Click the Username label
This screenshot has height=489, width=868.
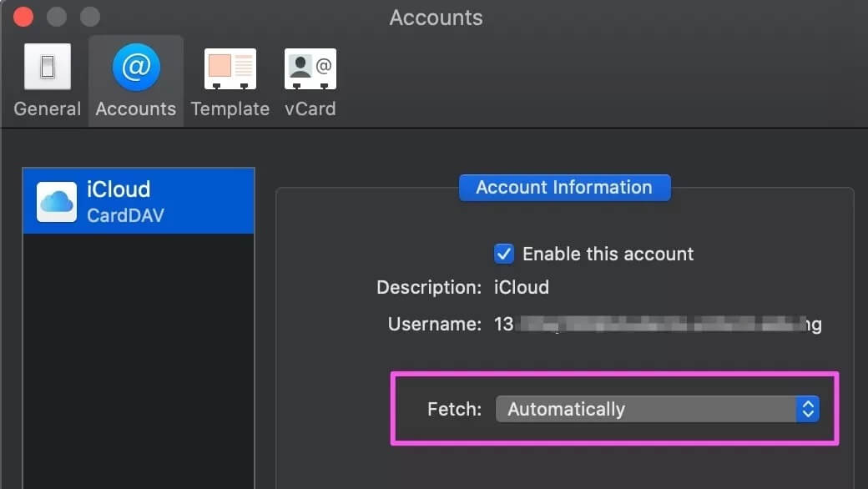(435, 324)
